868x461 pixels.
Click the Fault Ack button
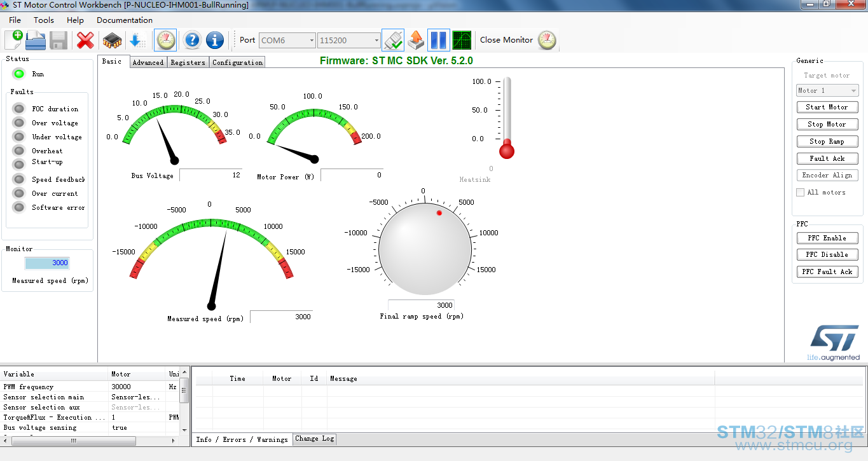[827, 158]
